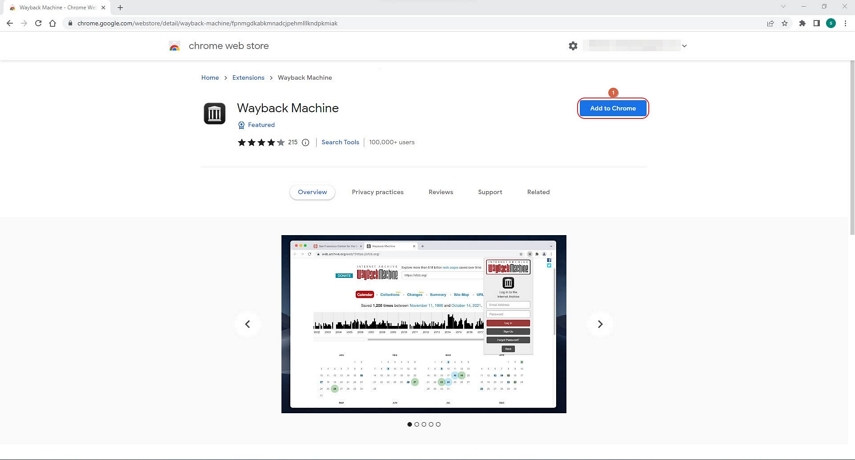Go to Extensions breadcrumb link
855x460 pixels.
point(248,78)
